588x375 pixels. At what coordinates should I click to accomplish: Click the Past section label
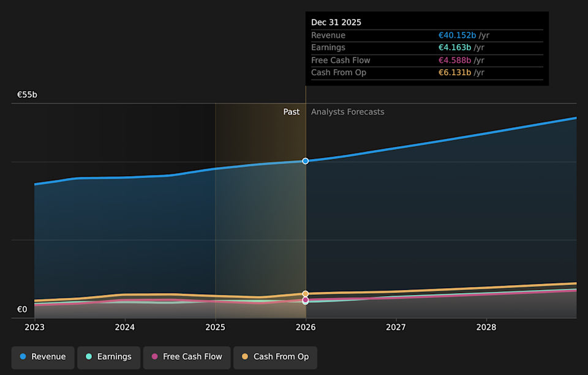click(292, 112)
